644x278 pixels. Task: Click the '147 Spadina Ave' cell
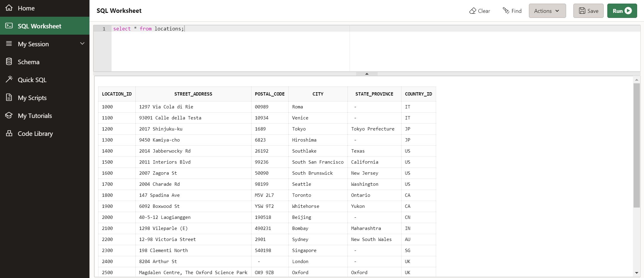click(193, 195)
